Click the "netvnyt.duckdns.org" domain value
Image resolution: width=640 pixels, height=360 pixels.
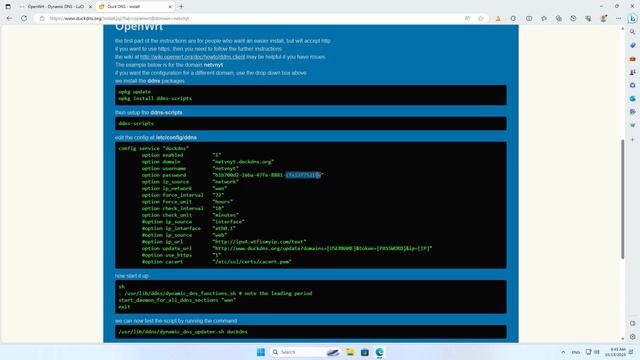(x=243, y=162)
